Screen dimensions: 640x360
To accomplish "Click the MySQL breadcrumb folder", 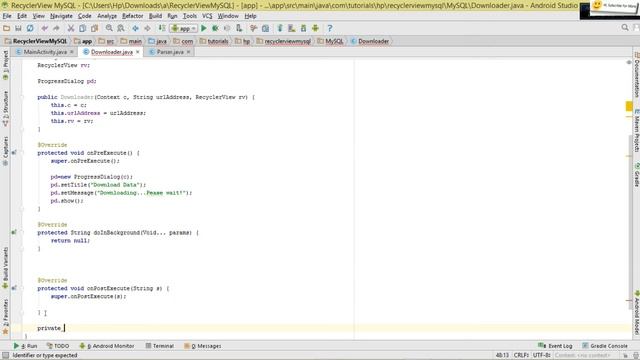I will point(330,41).
